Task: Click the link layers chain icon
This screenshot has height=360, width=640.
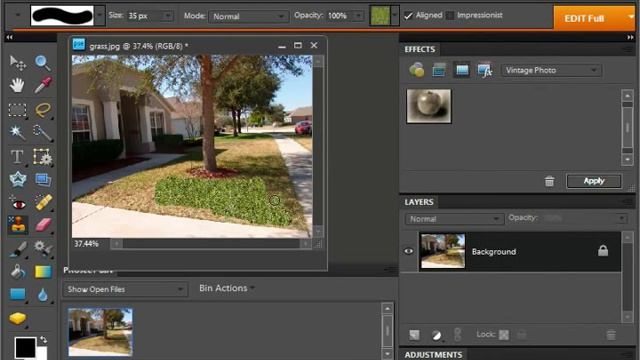Action: [x=458, y=335]
